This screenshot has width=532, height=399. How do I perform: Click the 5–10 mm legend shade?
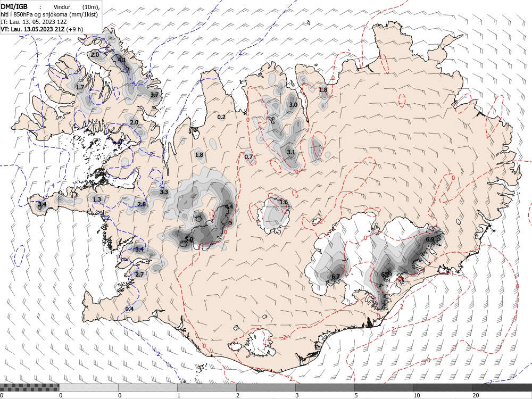pos(384,387)
